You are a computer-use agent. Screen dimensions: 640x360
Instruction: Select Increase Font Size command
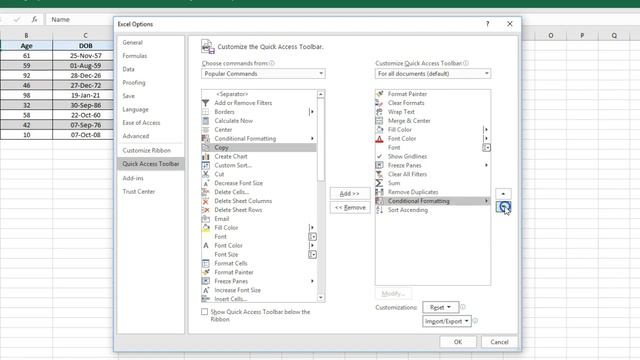[x=259, y=290]
